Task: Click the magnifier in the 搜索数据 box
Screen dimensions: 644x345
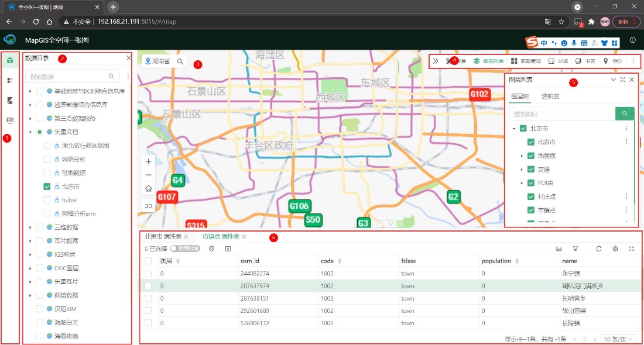Action: coord(111,76)
